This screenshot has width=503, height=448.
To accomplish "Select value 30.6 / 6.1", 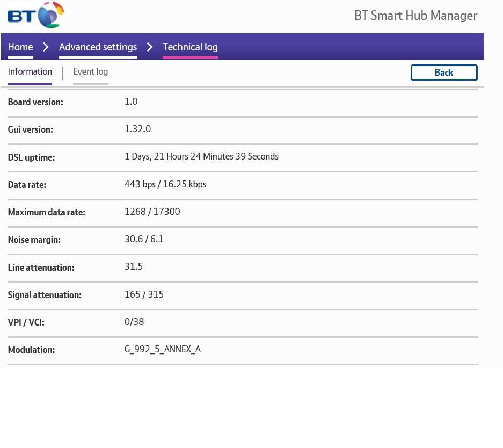I will (144, 239).
